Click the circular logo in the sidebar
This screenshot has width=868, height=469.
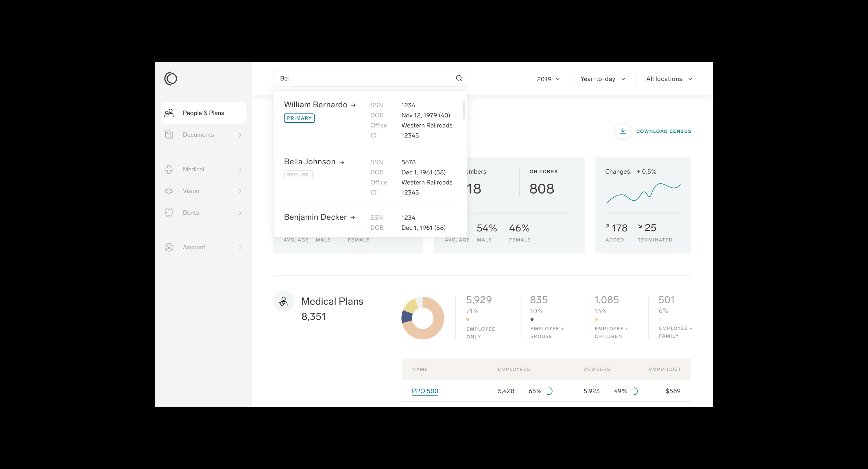171,79
